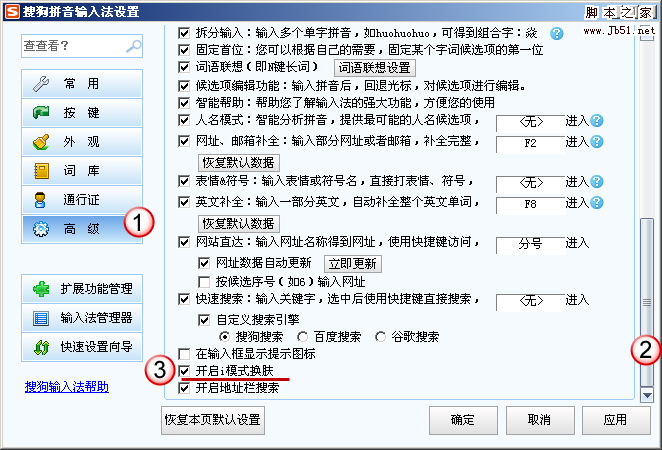
Task: Open help icon next to 拆分输入
Action: coord(557,33)
